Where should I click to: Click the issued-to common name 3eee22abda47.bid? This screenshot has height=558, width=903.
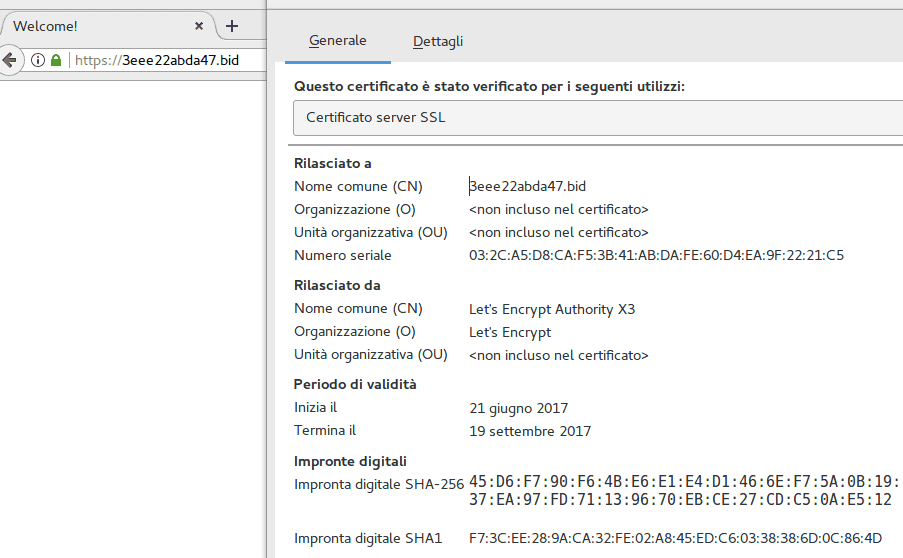pos(528,186)
